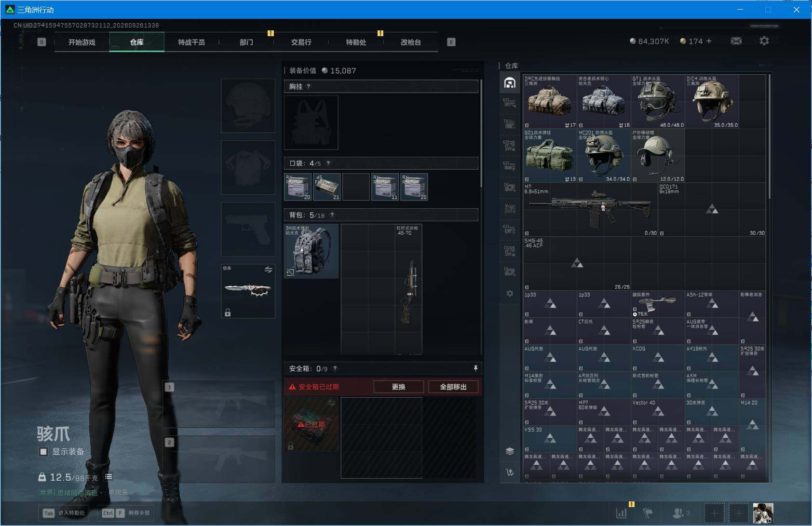
Task: Click the SMG-45 .45 ACP item
Action: click(577, 264)
